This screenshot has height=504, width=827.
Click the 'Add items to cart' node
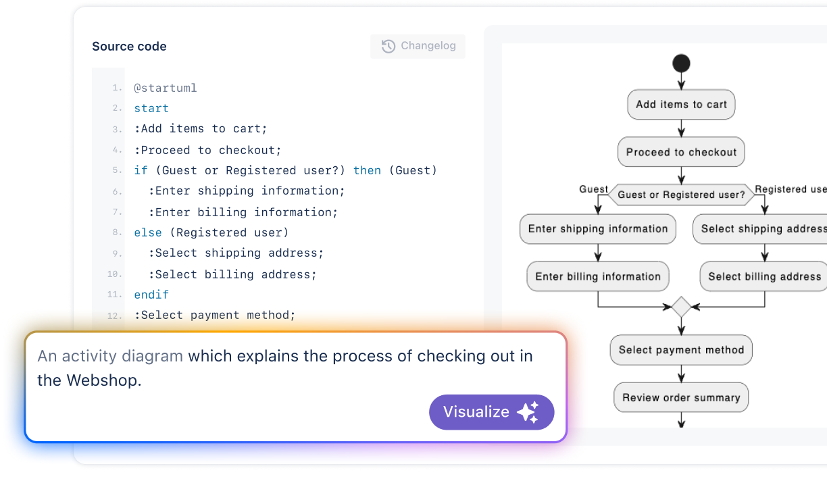tap(681, 105)
